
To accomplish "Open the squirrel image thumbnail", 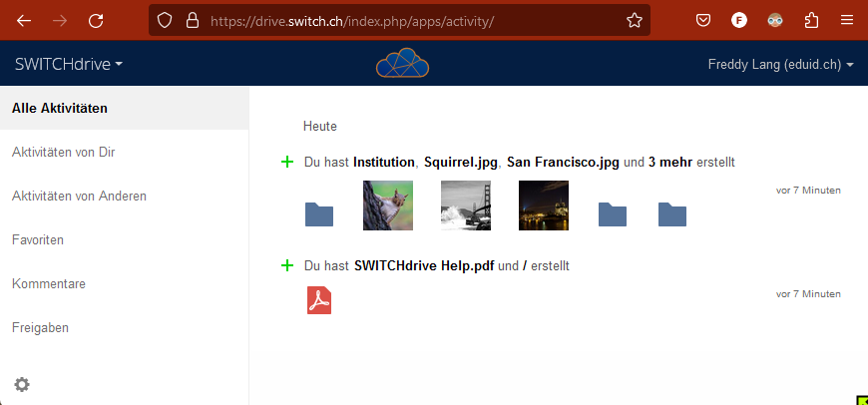I will click(x=388, y=205).
